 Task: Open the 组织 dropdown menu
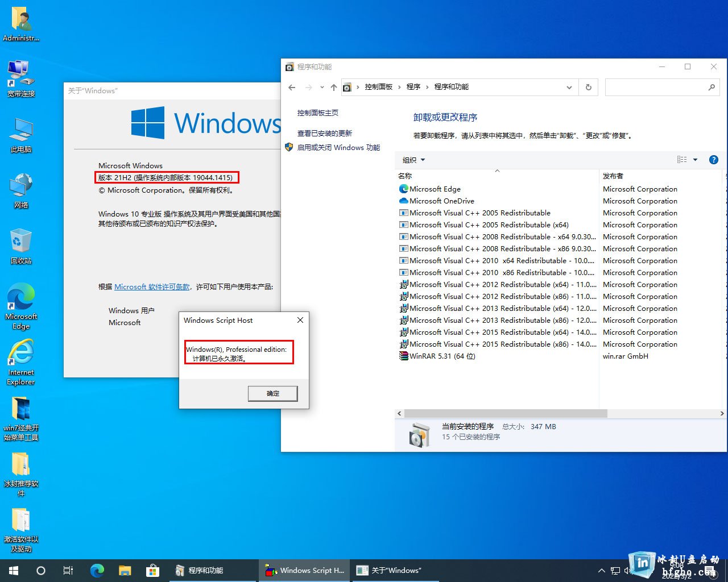[x=413, y=160]
